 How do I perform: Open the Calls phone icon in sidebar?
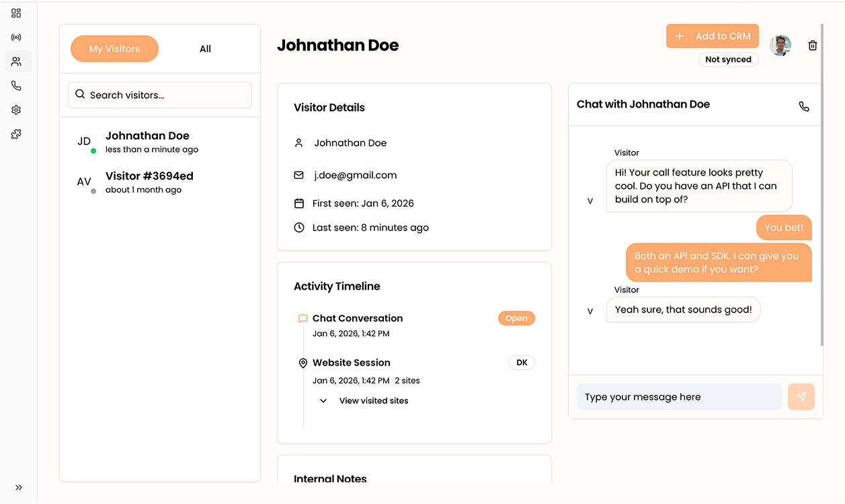[16, 85]
